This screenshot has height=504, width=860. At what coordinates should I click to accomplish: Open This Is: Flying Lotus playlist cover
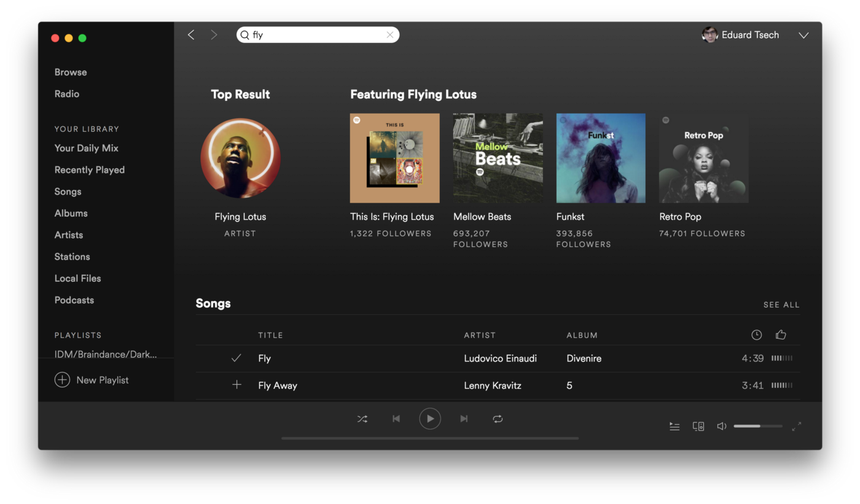[395, 158]
